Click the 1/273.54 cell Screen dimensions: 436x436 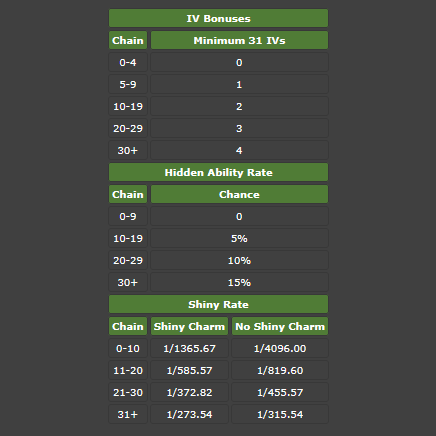pos(189,414)
